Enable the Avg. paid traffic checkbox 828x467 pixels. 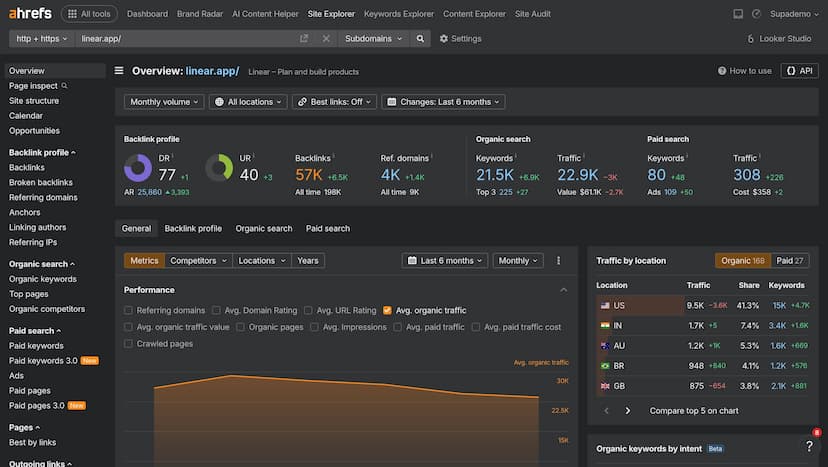398,327
